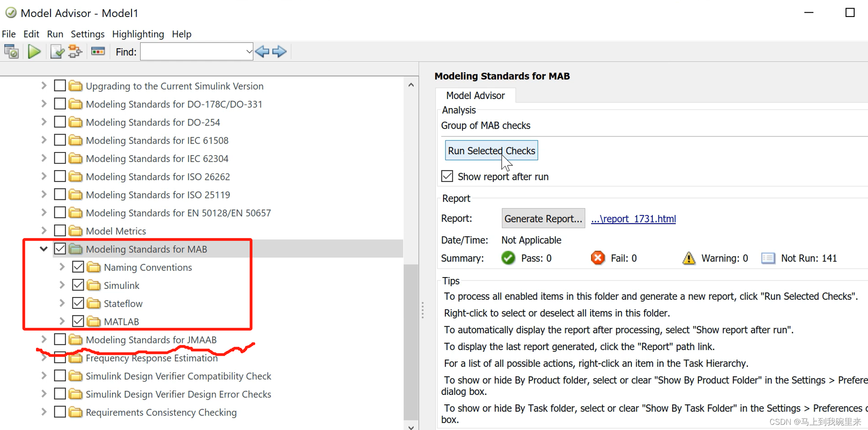Collapse the Modeling Standards for MAB node
Screen dimensions: 868x430
point(43,249)
